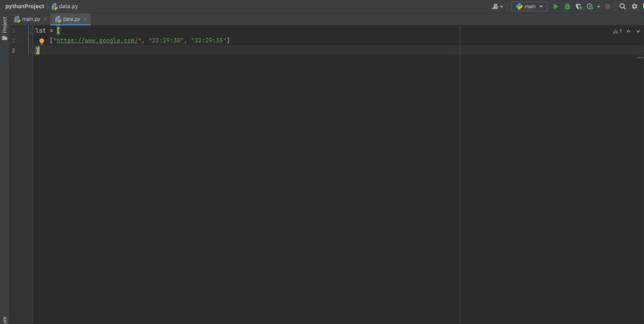Click the stop button square

pos(608,6)
